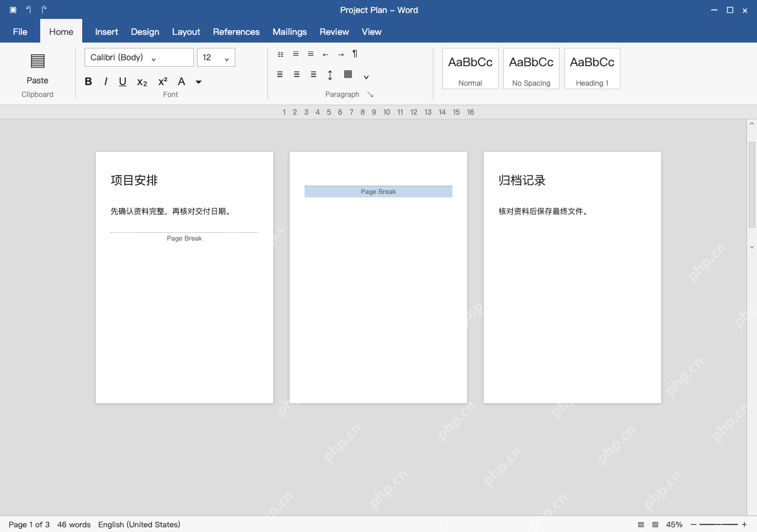Toggle underline formatting
Image resolution: width=757 pixels, height=532 pixels.
tap(122, 82)
